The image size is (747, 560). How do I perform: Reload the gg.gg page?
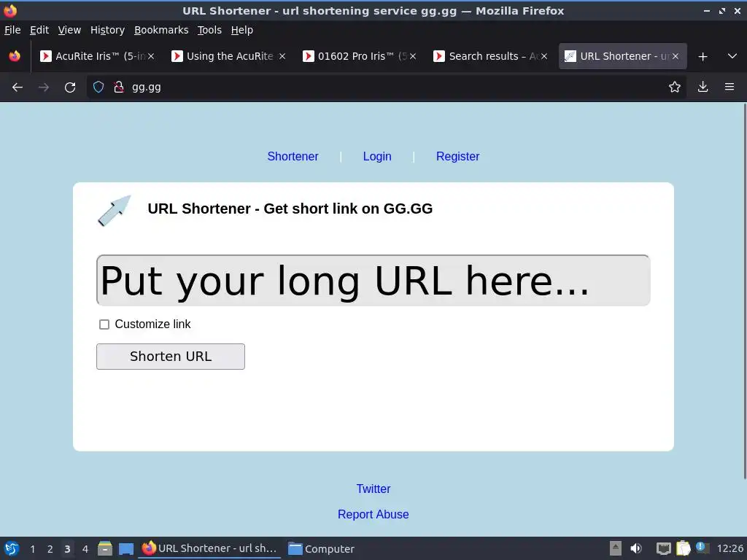tap(70, 87)
